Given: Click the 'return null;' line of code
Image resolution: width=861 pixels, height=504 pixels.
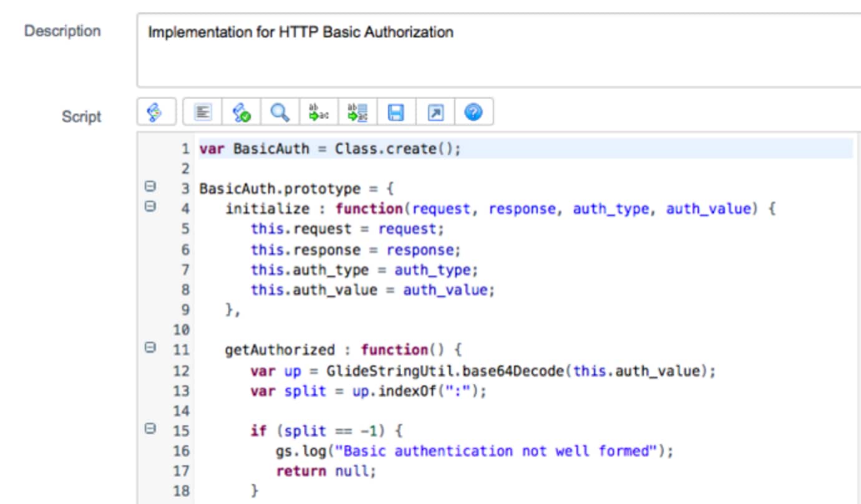Looking at the screenshot, I should 326,471.
